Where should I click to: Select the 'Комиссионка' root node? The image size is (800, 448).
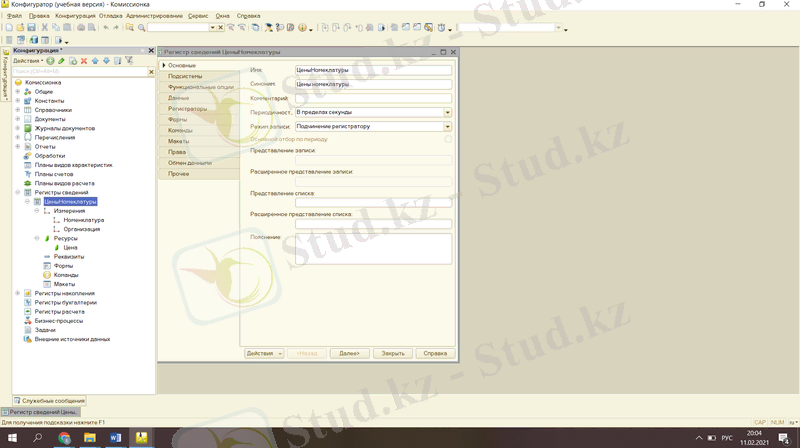click(43, 82)
